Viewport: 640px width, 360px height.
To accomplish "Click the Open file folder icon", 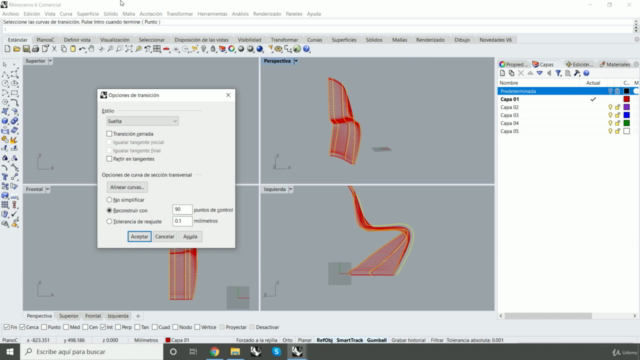I will (x=16, y=49).
